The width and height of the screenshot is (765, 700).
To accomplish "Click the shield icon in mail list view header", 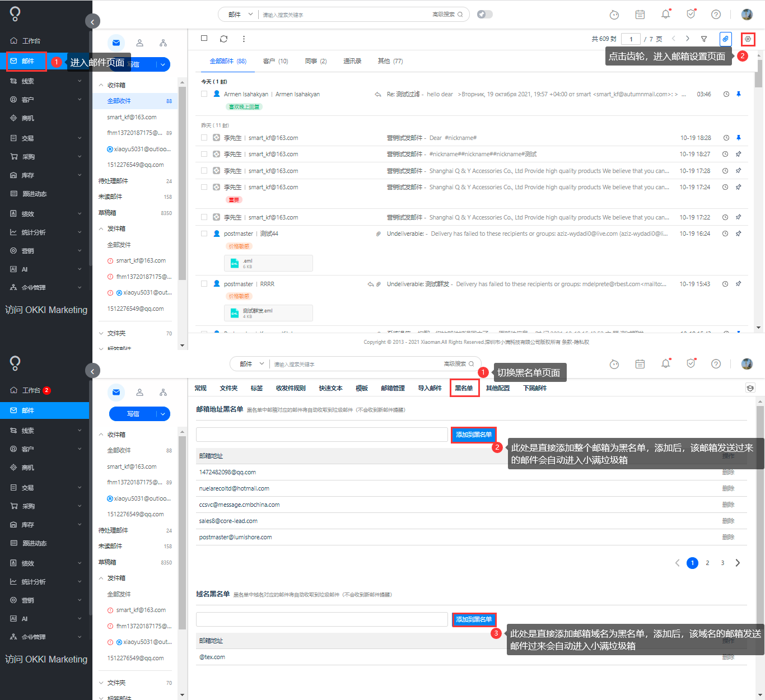I will point(691,15).
